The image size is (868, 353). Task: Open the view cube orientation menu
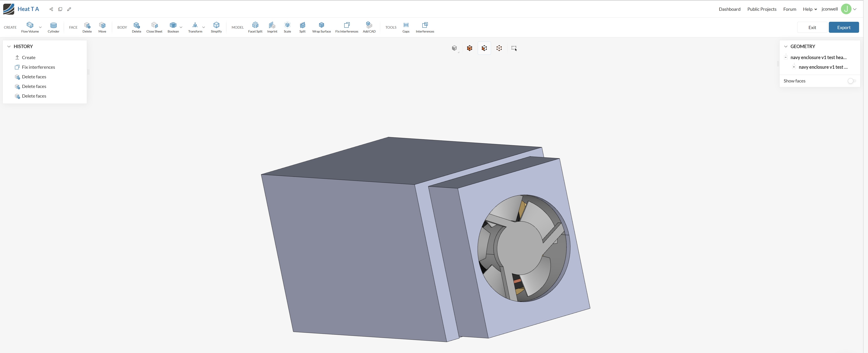tap(455, 48)
